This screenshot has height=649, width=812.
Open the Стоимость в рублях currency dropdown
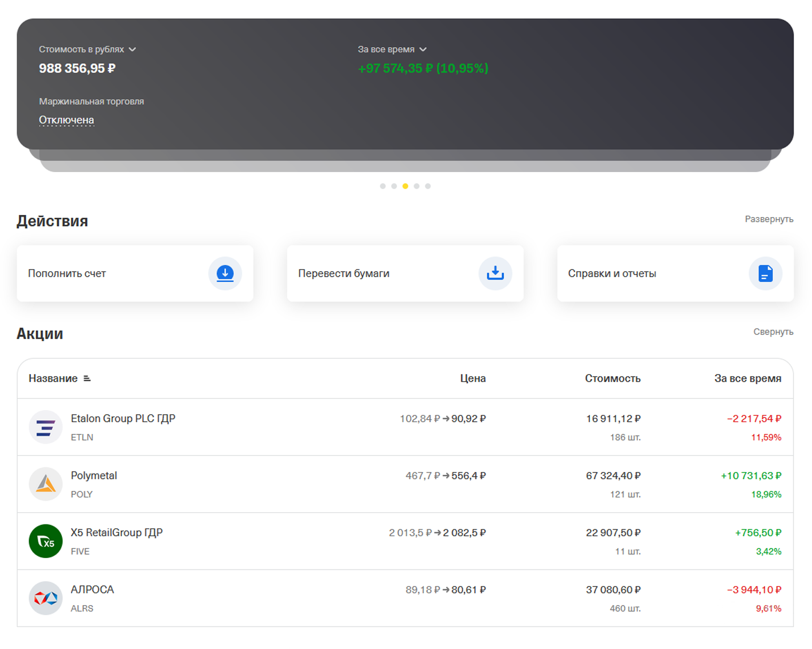click(x=88, y=49)
